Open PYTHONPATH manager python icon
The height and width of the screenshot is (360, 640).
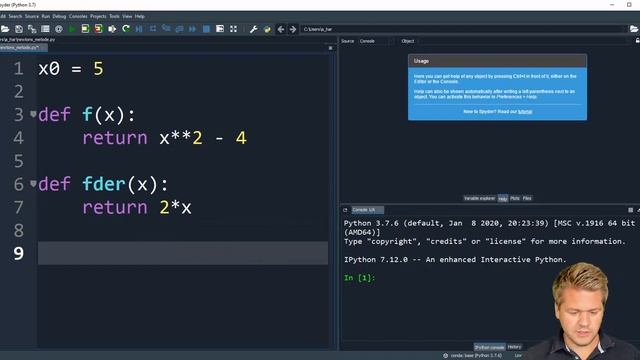coord(267,29)
